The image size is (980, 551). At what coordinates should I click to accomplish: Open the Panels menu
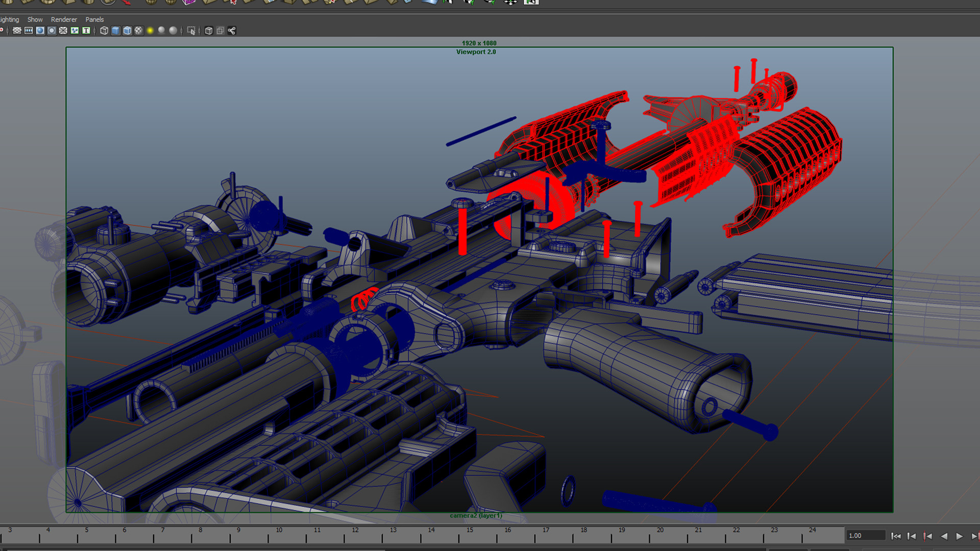pyautogui.click(x=94, y=19)
